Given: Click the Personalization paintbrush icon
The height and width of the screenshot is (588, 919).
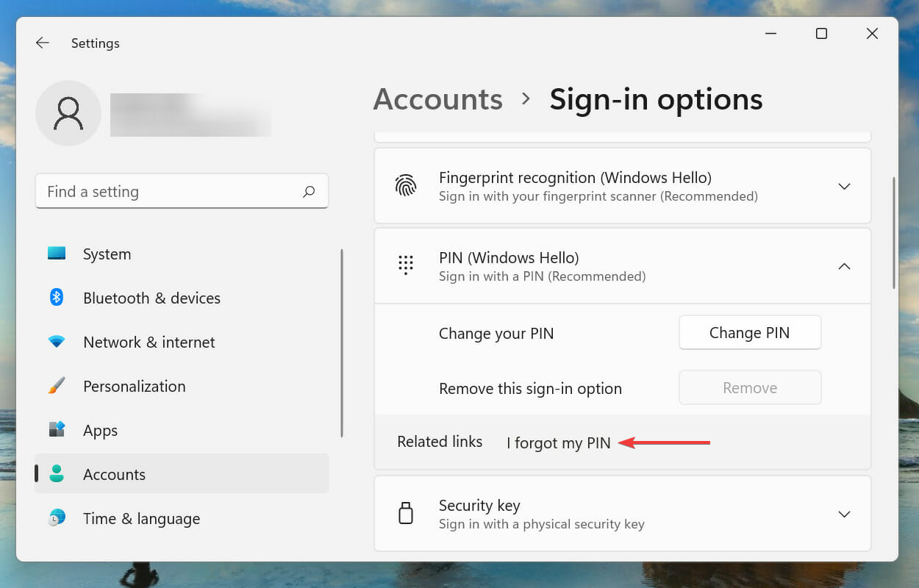Looking at the screenshot, I should pyautogui.click(x=57, y=386).
